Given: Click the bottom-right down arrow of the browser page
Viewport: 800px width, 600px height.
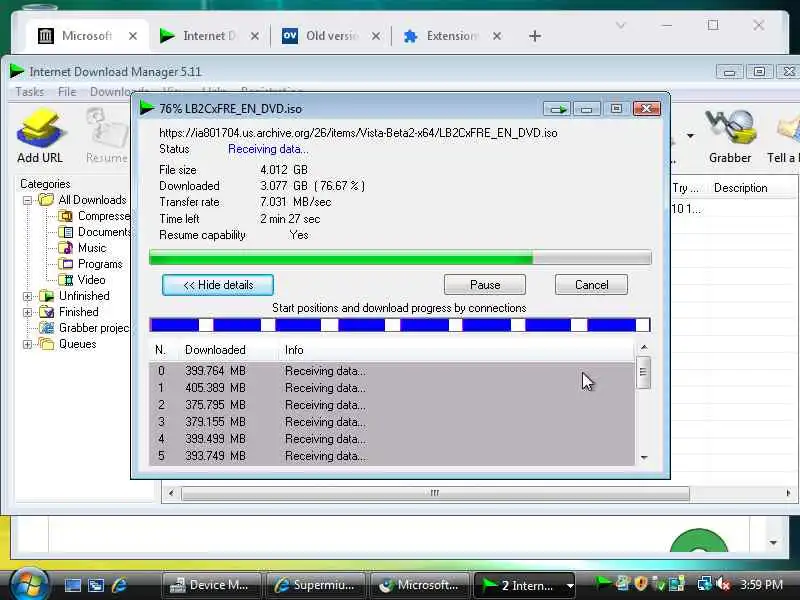Looking at the screenshot, I should point(773,542).
